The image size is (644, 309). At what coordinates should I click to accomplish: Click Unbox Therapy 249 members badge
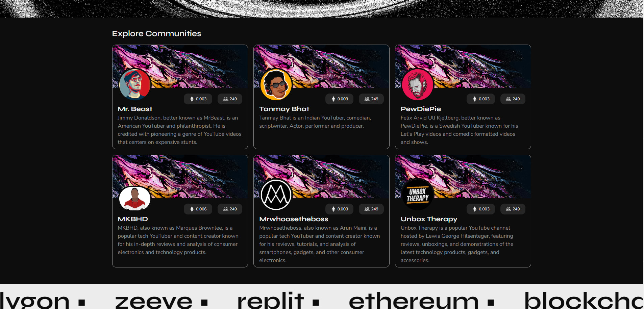pos(513,209)
